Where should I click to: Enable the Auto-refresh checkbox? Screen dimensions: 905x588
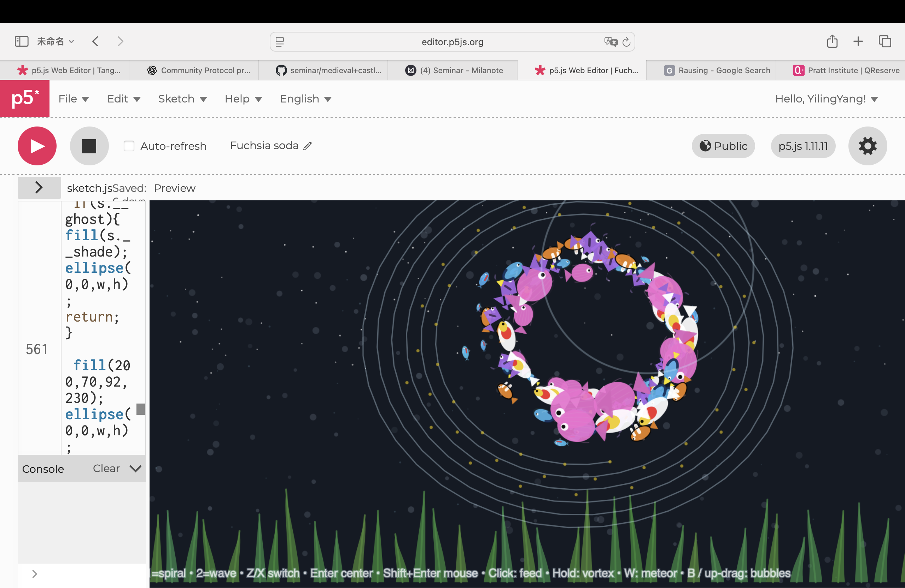click(x=129, y=146)
